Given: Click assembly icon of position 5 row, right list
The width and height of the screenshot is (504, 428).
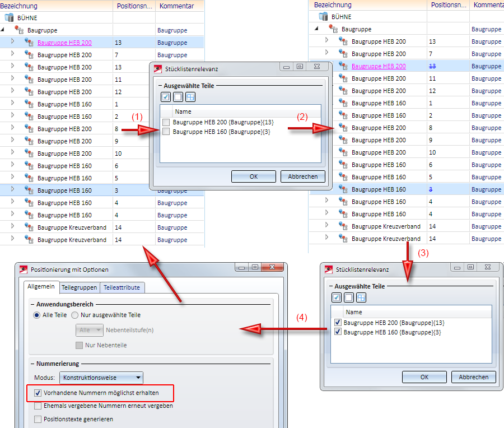Looking at the screenshot, I should [x=343, y=177].
